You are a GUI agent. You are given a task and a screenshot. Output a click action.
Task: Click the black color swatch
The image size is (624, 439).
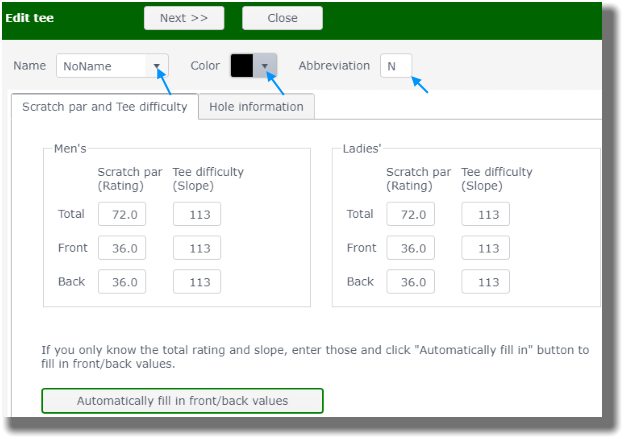coord(242,66)
